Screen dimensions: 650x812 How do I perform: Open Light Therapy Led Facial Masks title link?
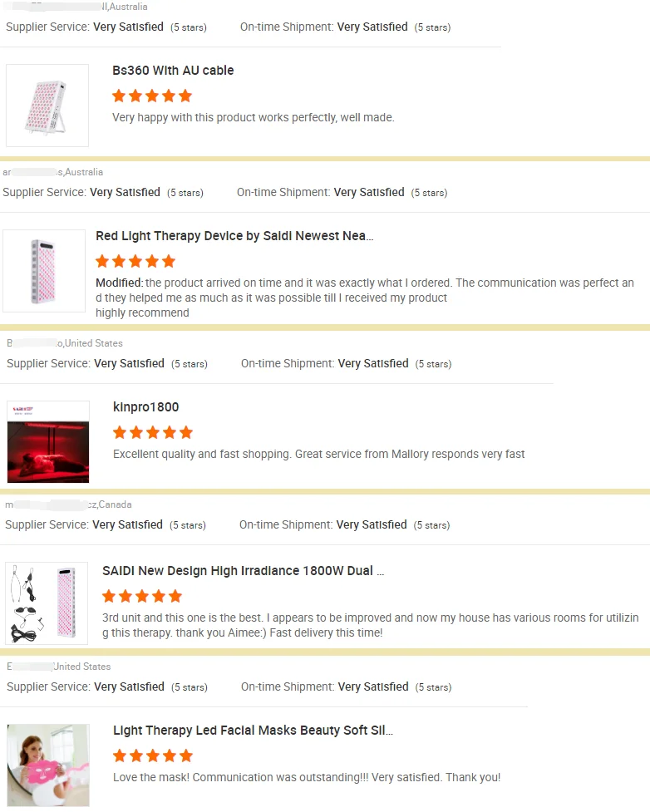coord(253,731)
